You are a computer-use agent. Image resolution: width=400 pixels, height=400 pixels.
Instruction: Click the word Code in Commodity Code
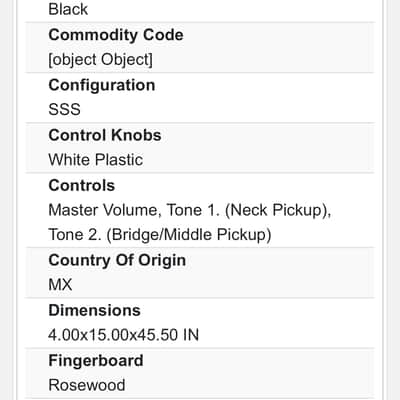pyautogui.click(x=163, y=35)
